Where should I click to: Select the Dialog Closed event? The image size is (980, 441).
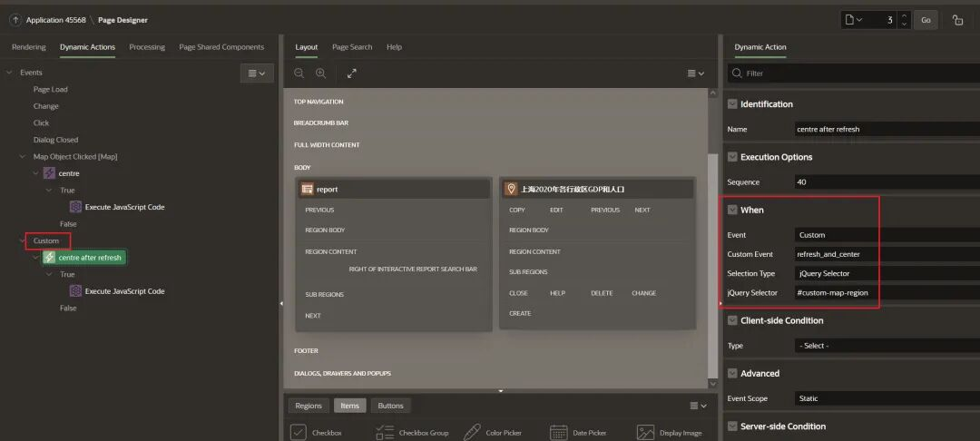click(x=55, y=140)
